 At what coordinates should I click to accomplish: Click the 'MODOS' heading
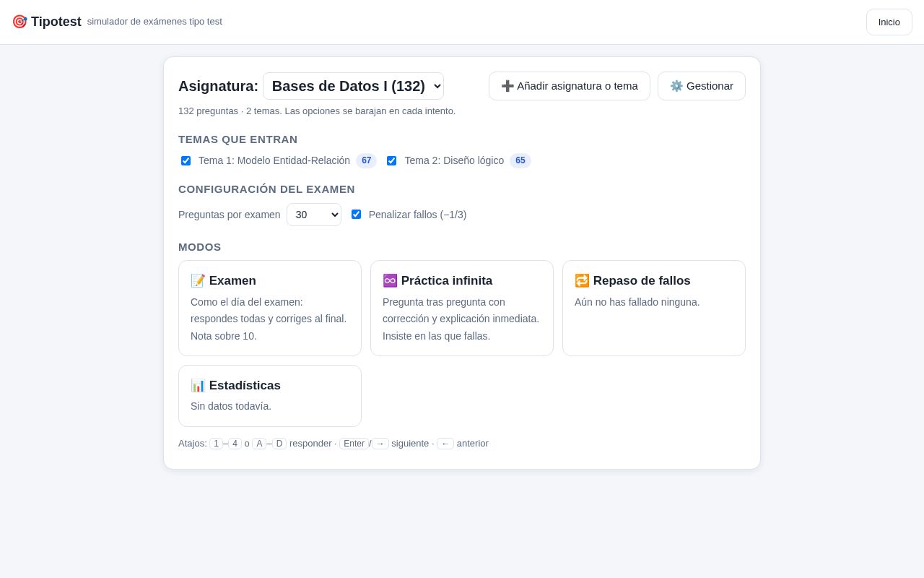200,247
